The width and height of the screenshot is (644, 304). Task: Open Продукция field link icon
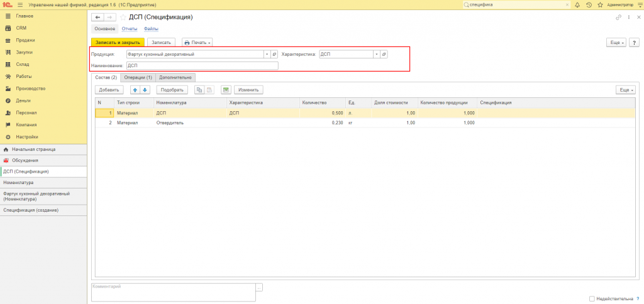point(275,54)
